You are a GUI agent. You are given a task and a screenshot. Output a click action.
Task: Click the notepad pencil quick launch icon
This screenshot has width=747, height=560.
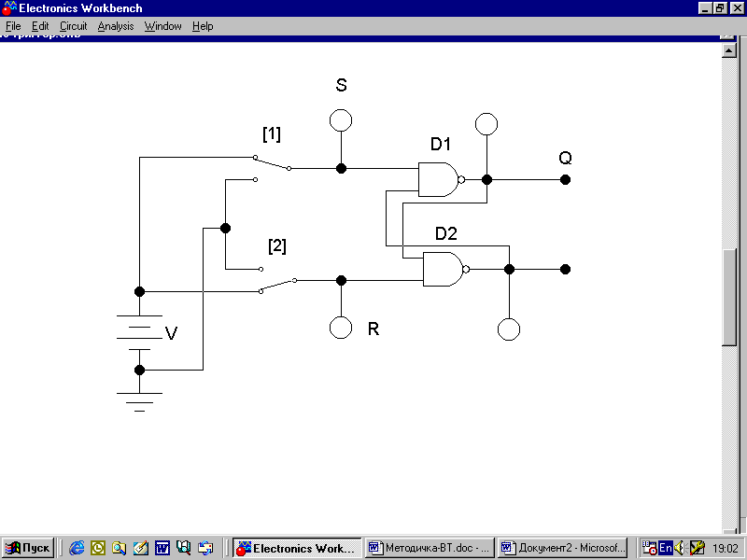pos(141,548)
